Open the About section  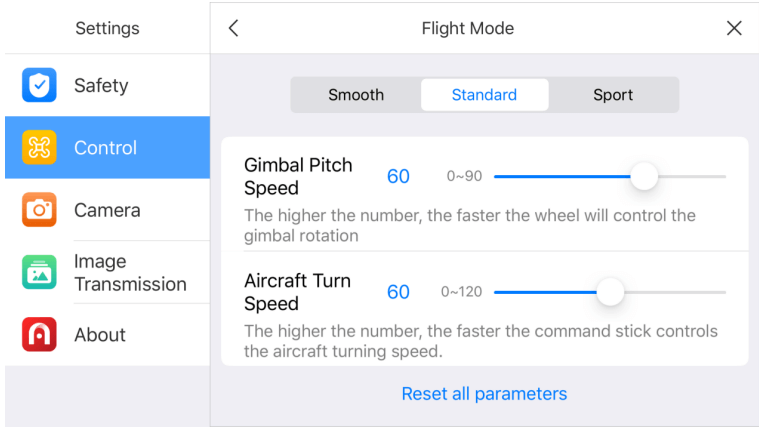coord(107,334)
